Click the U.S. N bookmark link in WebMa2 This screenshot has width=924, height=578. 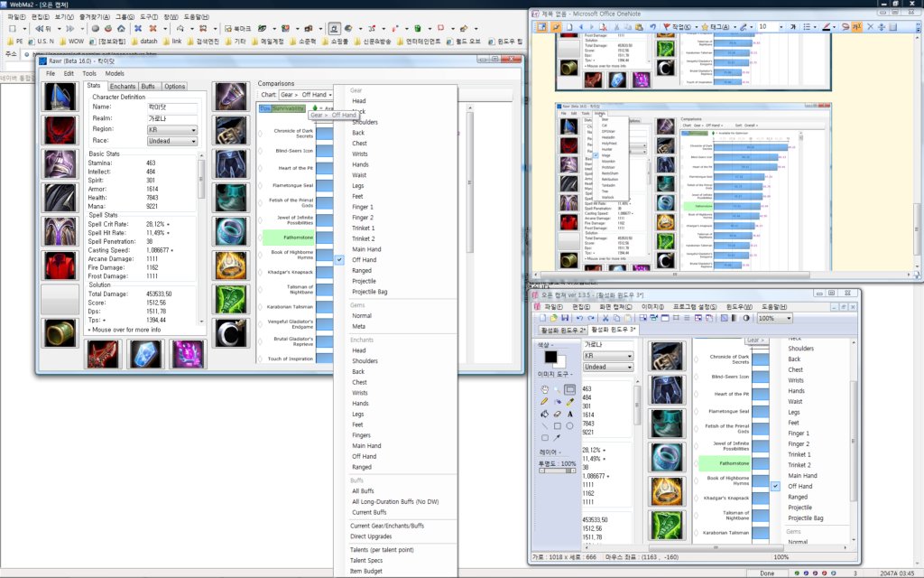coord(42,42)
